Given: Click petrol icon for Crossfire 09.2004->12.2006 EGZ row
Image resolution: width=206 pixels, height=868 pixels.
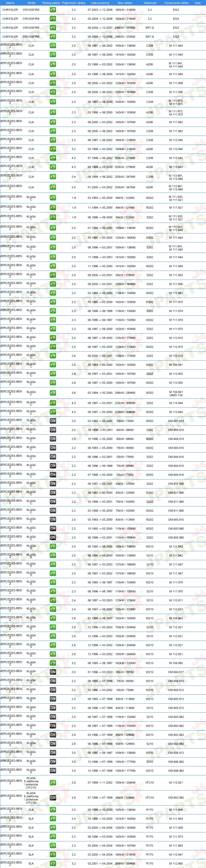Looking at the screenshot, I should [53, 37].
